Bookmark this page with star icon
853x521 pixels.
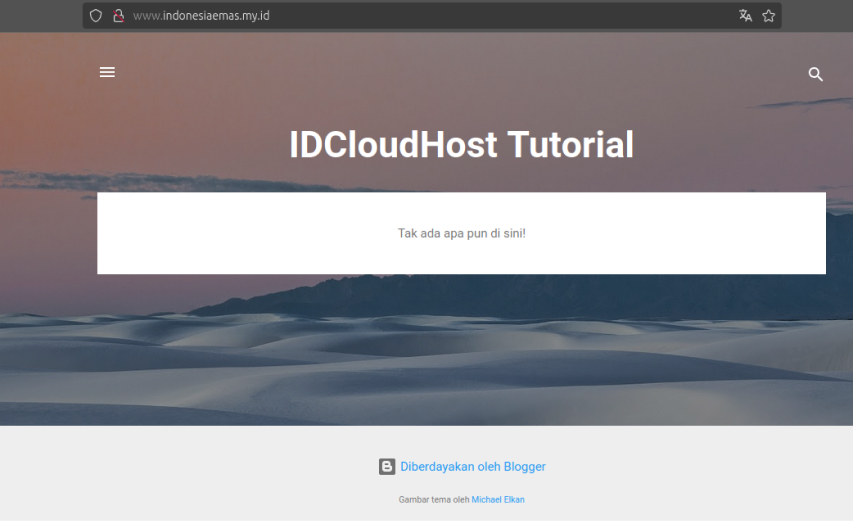click(768, 16)
